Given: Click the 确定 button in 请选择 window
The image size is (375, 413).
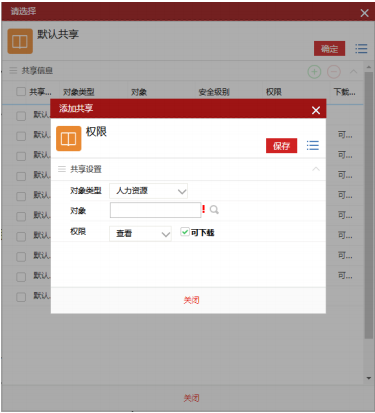Looking at the screenshot, I should click(329, 49).
